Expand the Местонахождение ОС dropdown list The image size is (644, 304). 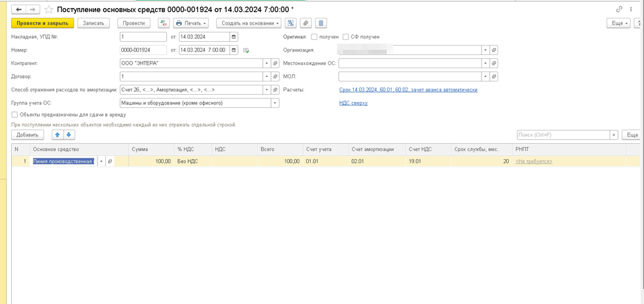coord(486,64)
